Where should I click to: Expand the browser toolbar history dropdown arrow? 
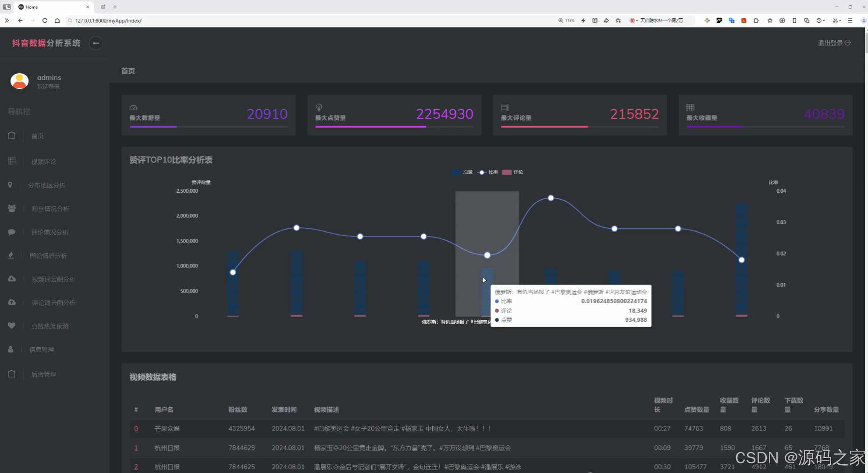click(824, 21)
